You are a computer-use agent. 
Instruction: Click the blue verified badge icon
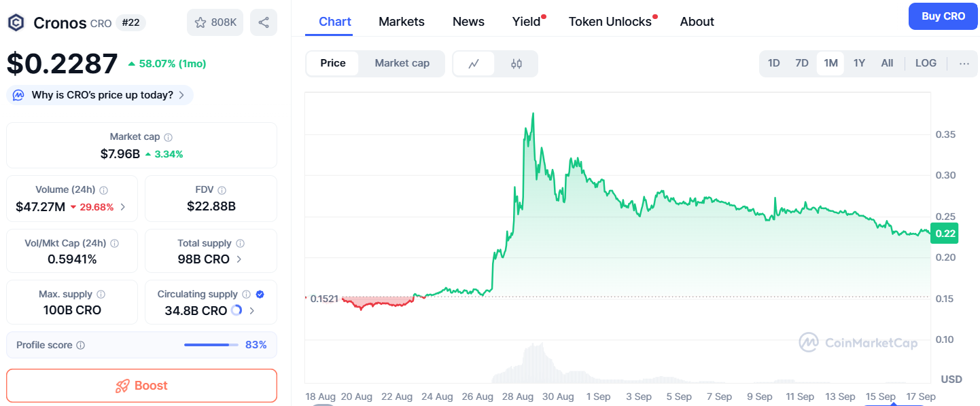(x=260, y=295)
